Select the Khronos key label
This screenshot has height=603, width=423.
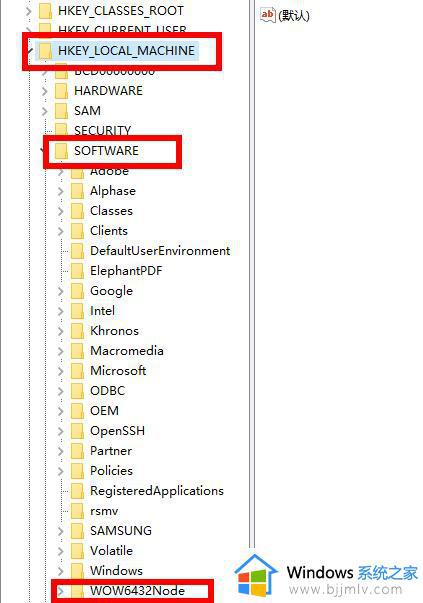(x=114, y=331)
